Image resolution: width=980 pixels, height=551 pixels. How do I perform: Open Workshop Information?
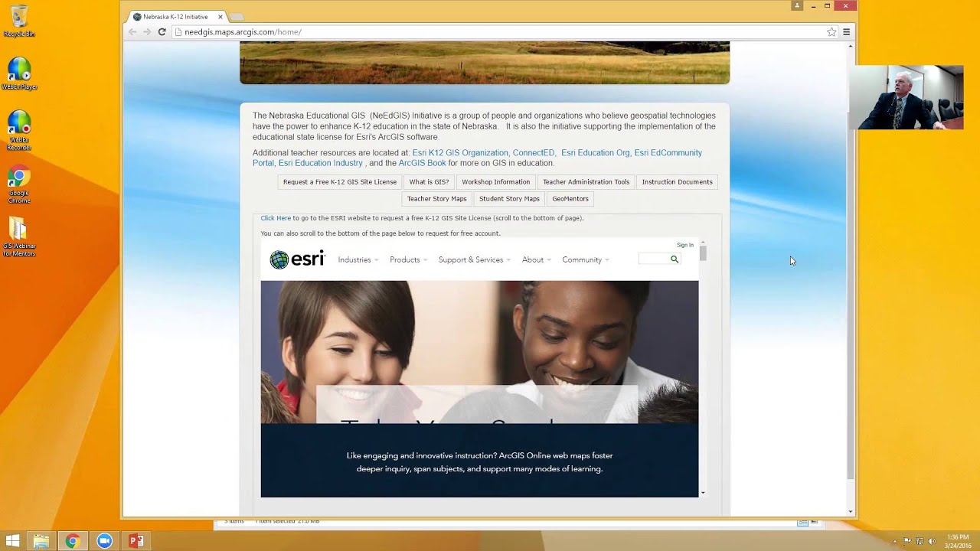(495, 182)
